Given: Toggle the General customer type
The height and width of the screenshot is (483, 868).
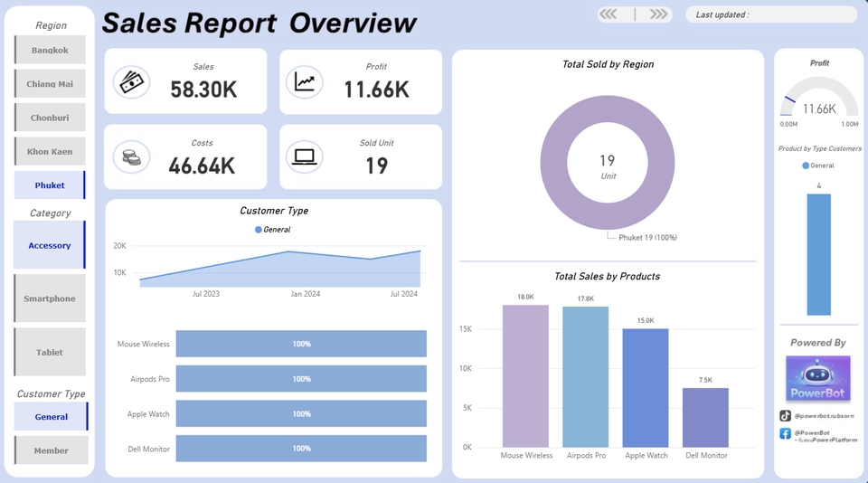Looking at the screenshot, I should (x=51, y=417).
